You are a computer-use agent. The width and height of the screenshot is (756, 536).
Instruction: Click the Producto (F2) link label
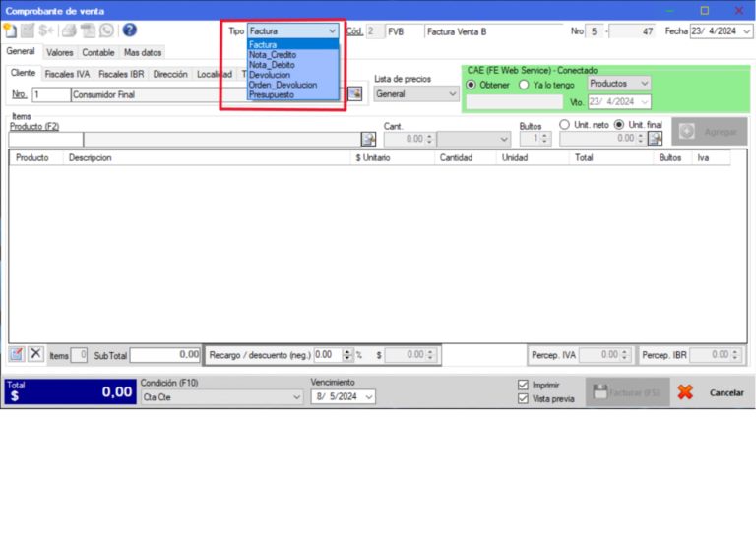point(34,126)
